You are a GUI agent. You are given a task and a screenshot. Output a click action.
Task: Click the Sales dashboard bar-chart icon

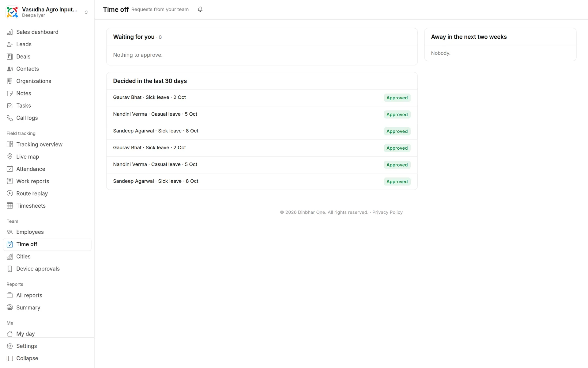coord(10,32)
